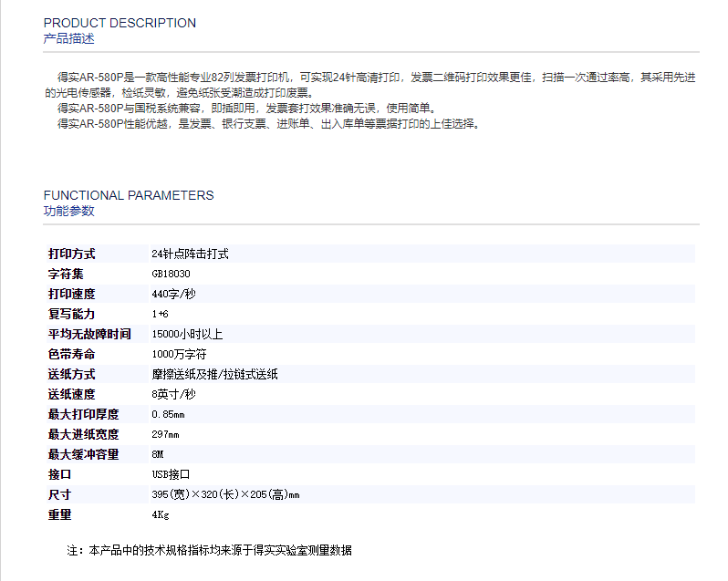This screenshot has height=581, width=728.
Task: Select the 15000小时以上 value
Action: coord(187,334)
